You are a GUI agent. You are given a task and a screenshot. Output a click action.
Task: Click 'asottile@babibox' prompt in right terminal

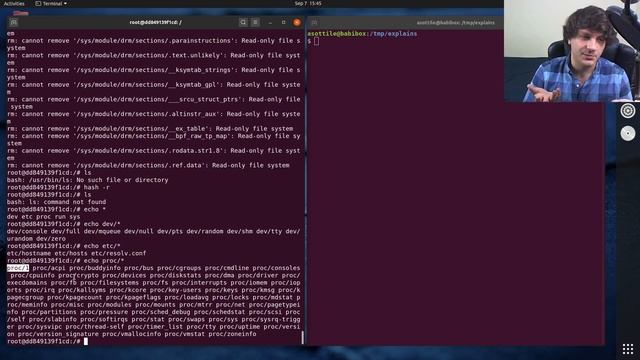[337, 33]
